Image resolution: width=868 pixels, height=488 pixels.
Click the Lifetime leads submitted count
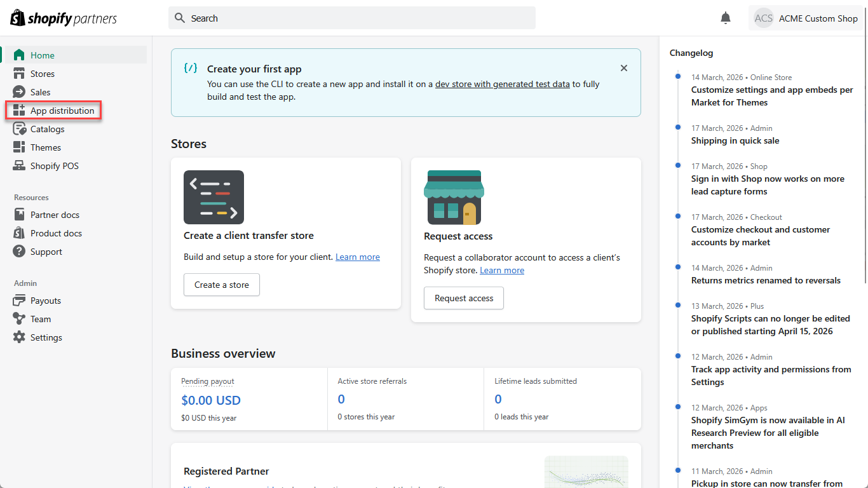click(498, 399)
